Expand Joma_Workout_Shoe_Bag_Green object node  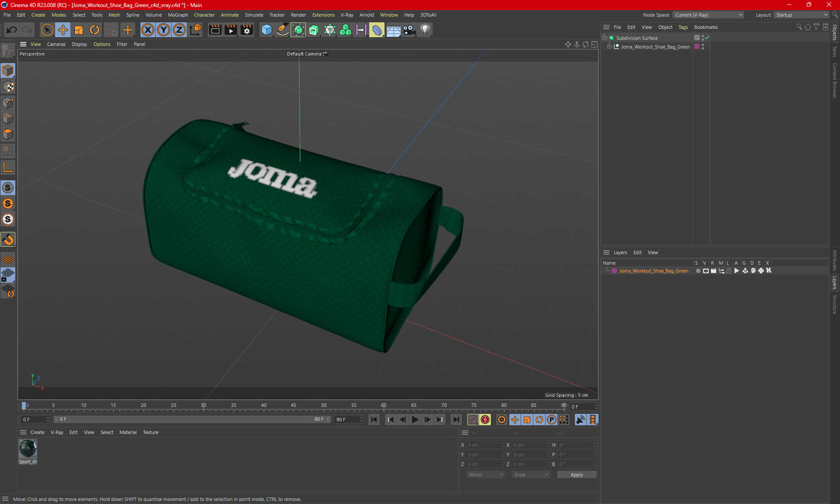point(609,47)
